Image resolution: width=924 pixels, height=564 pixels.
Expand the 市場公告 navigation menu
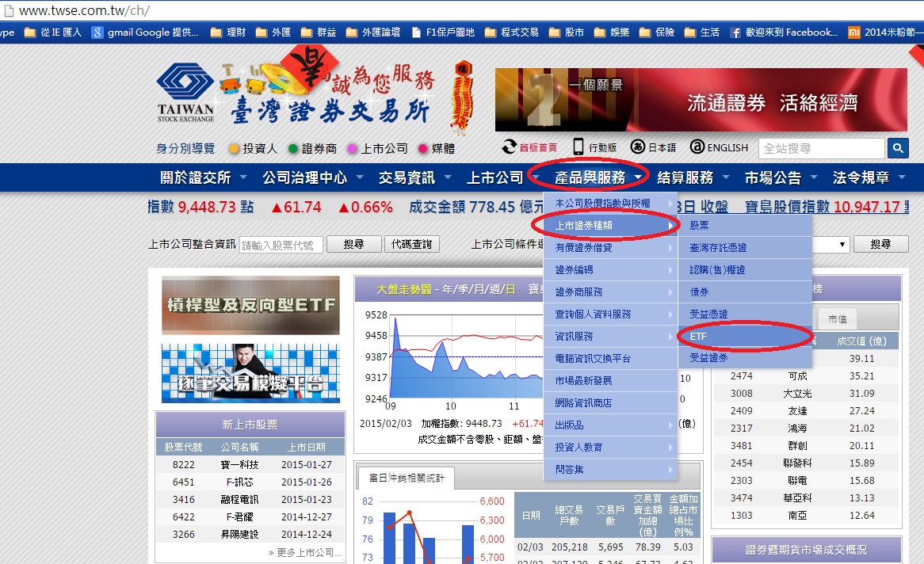coord(781,177)
